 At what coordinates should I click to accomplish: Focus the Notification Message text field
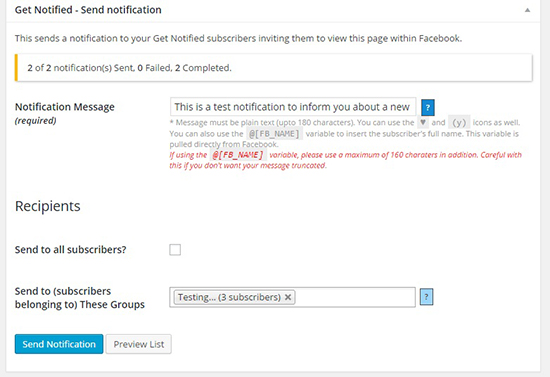pos(293,107)
